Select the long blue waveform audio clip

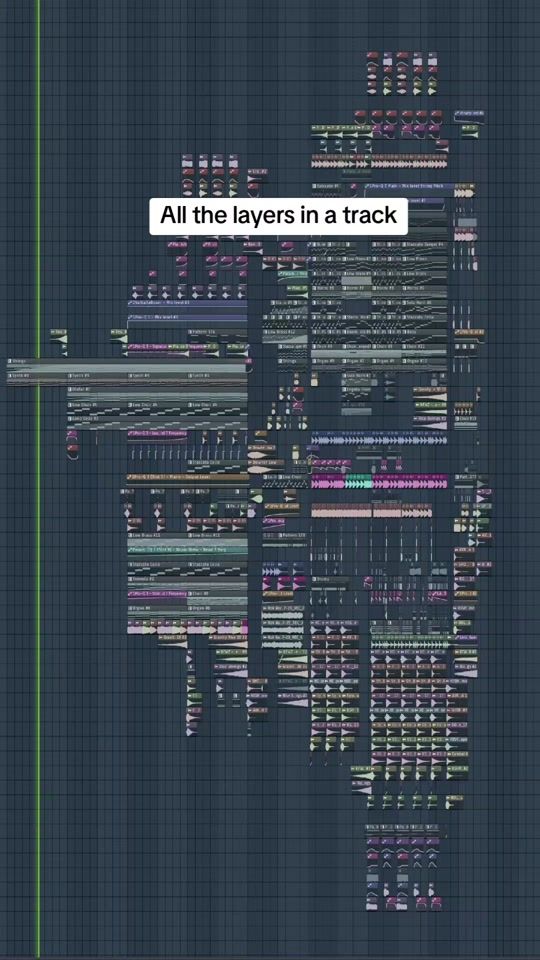[379, 440]
